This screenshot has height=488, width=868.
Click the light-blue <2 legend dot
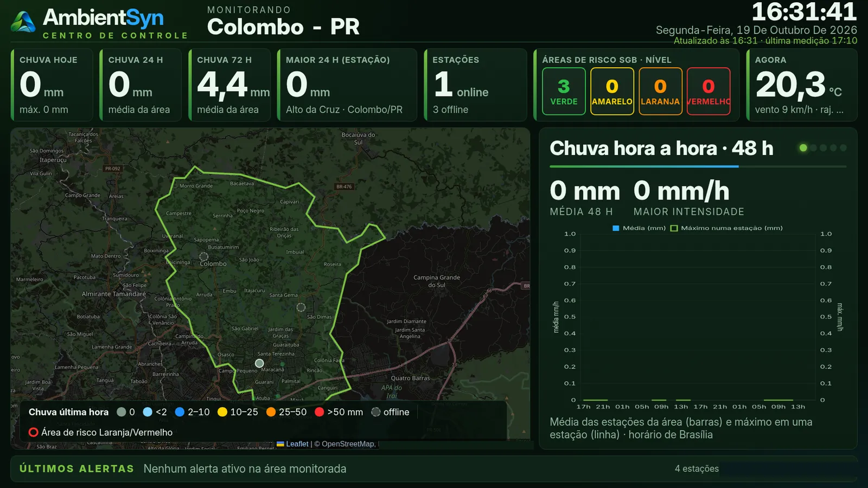148,412
